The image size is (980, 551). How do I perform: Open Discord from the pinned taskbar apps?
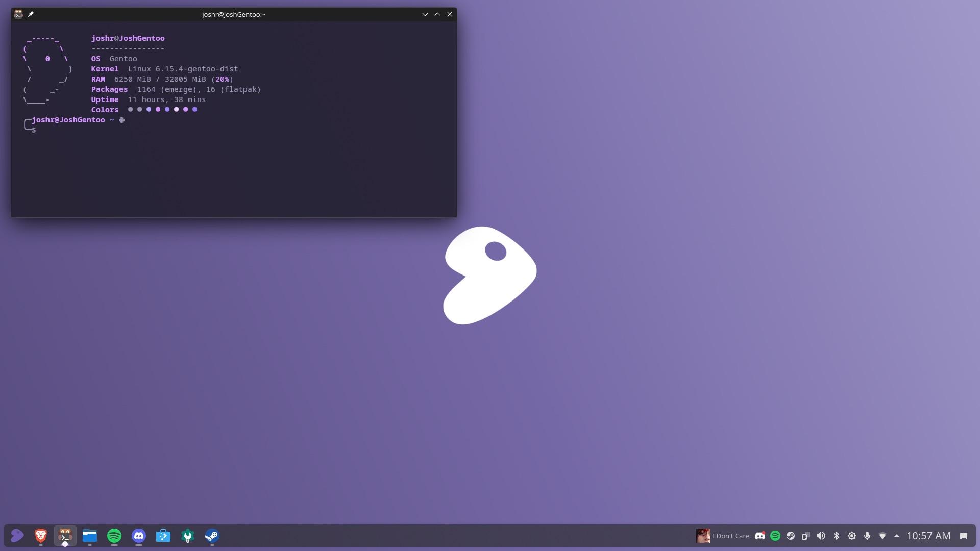(x=139, y=536)
